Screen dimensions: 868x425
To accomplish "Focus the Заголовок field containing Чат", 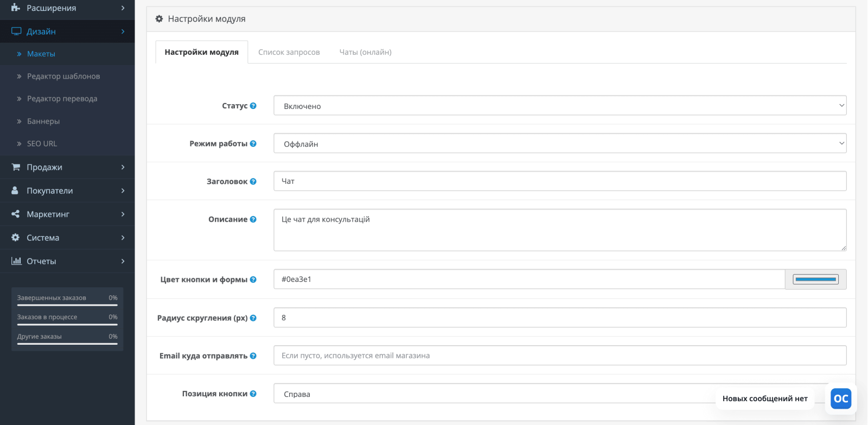I will pyautogui.click(x=560, y=181).
